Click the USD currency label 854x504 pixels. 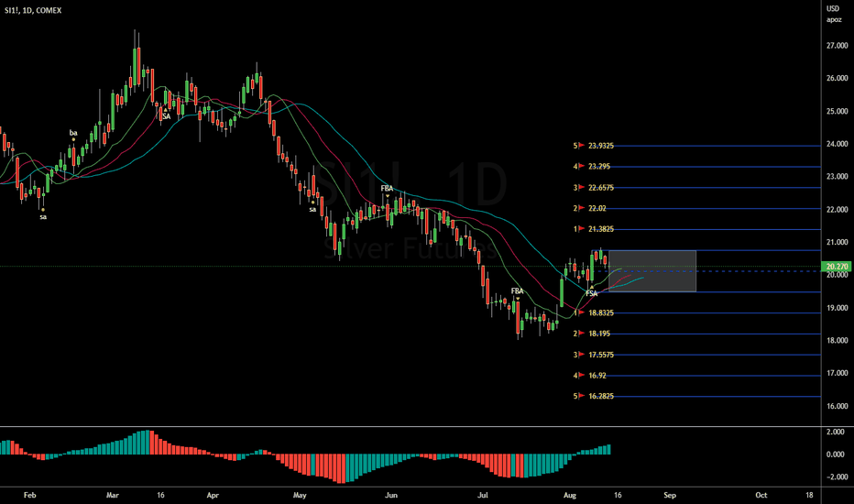(833, 8)
